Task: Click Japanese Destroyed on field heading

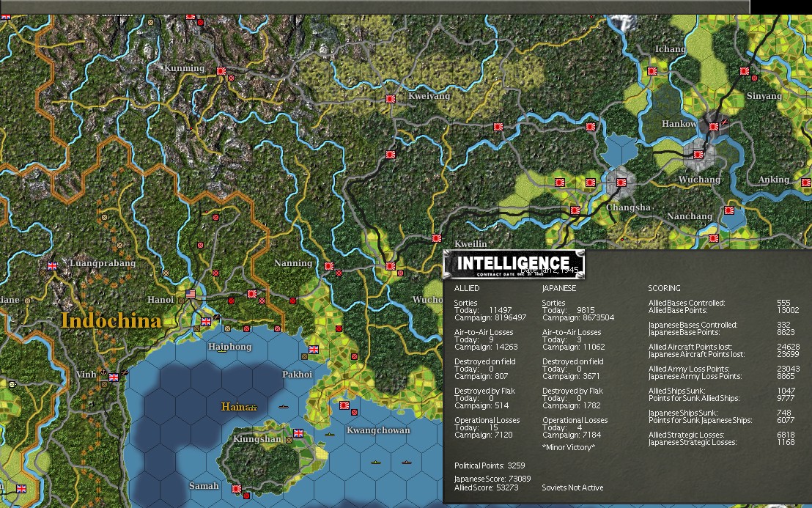Action: [573, 361]
